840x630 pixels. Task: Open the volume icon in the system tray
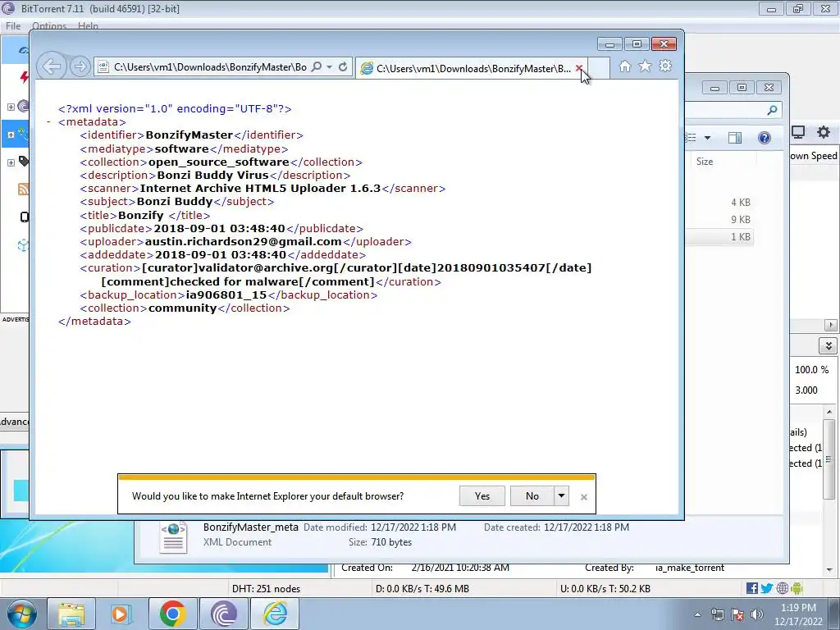[x=756, y=615]
